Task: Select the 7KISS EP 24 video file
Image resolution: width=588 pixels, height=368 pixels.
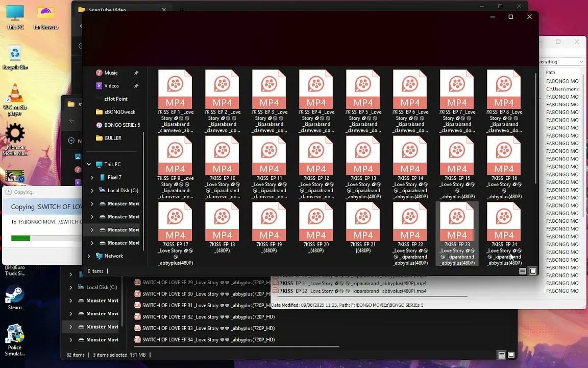Action: pyautogui.click(x=504, y=234)
